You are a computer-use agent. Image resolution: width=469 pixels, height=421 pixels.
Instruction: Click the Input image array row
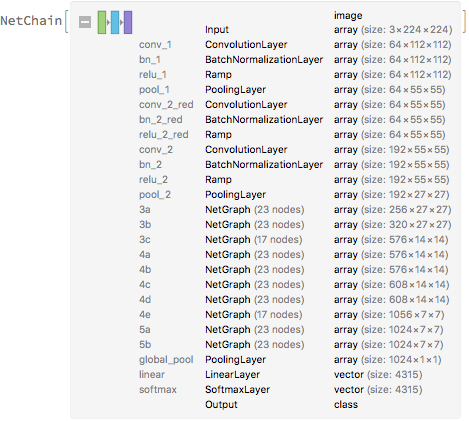pyautogui.click(x=329, y=23)
